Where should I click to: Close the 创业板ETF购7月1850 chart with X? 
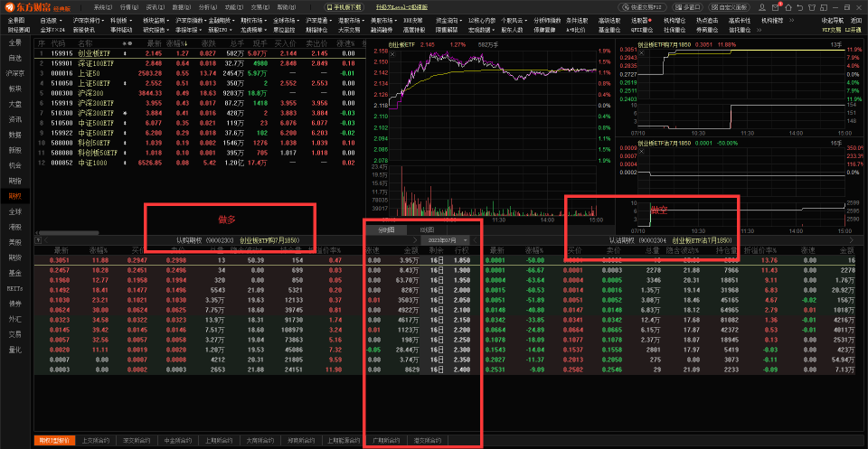(x=642, y=53)
